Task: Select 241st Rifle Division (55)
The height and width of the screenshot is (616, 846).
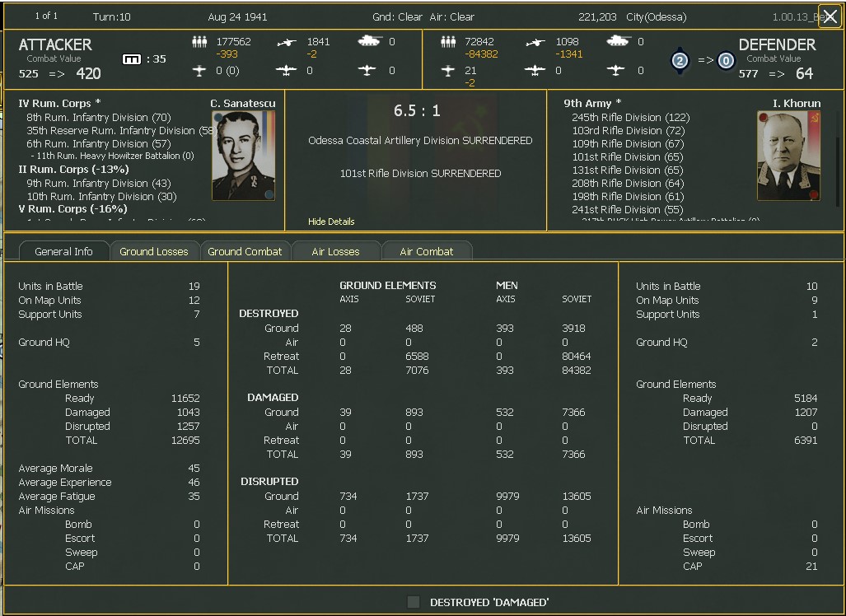Action: [x=628, y=210]
